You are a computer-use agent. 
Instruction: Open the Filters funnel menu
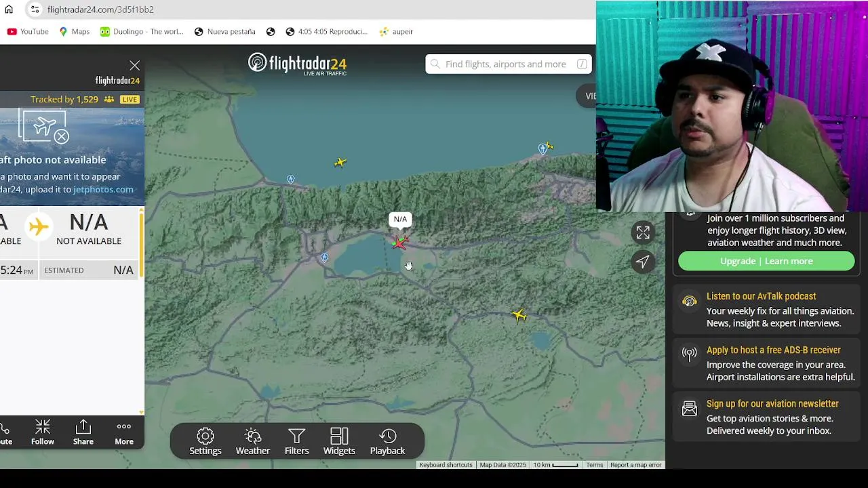point(296,441)
